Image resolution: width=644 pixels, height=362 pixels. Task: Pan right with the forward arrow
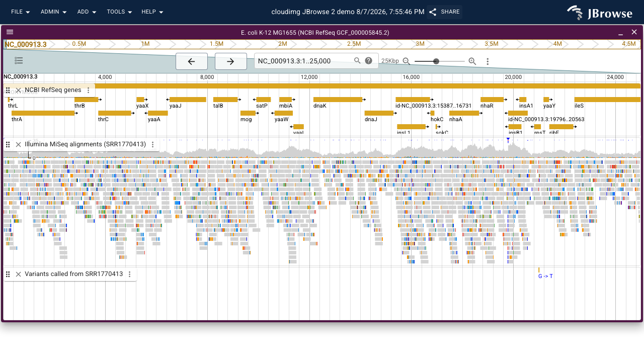(x=230, y=61)
